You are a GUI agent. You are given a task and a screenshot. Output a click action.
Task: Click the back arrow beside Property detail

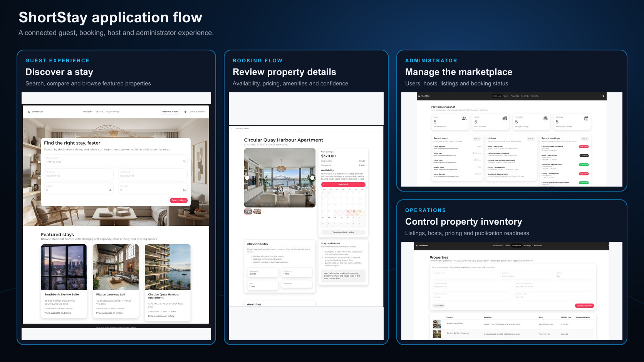point(232,128)
